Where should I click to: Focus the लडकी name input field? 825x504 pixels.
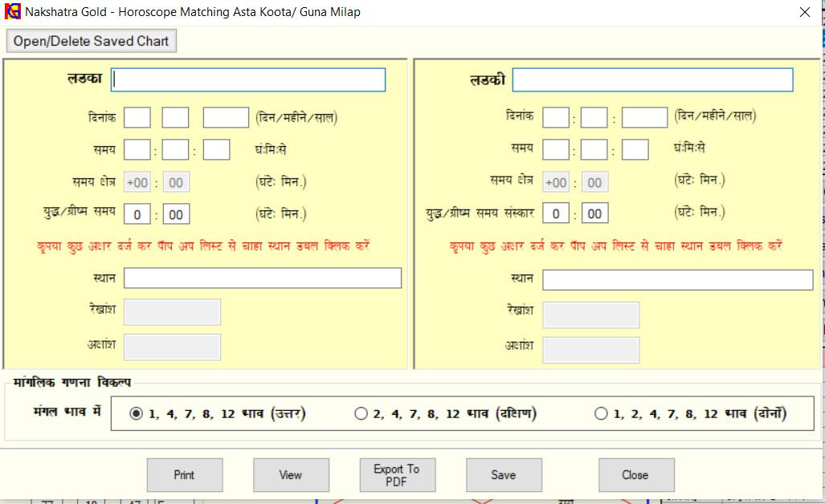(652, 80)
